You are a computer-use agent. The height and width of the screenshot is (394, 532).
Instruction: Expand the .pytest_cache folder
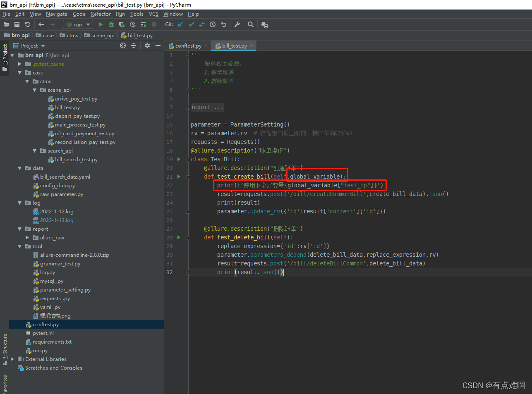pos(20,64)
